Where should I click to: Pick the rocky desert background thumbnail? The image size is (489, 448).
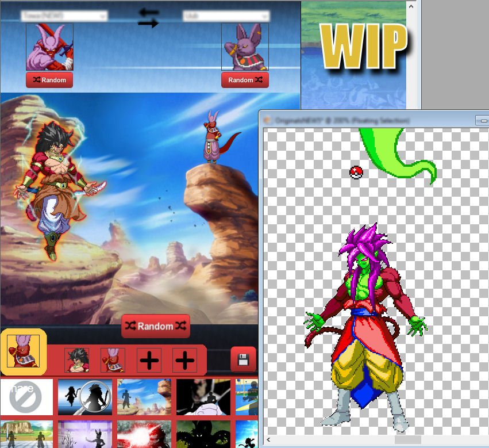tap(144, 396)
